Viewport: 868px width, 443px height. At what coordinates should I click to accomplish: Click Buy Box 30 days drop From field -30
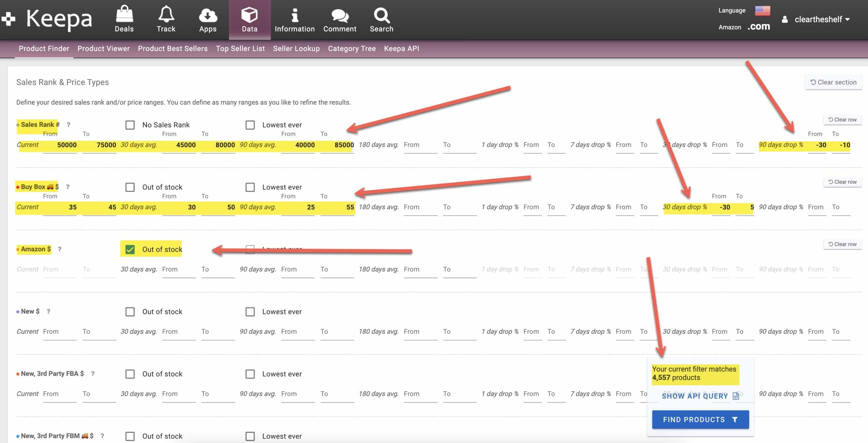pos(721,207)
